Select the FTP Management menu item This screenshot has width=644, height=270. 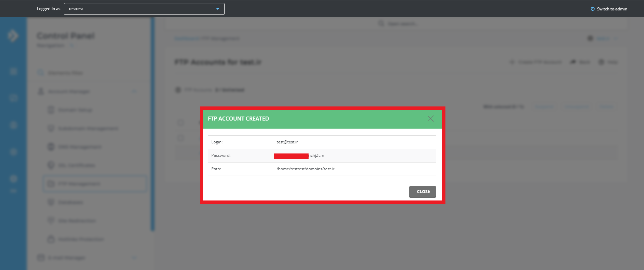(79, 184)
